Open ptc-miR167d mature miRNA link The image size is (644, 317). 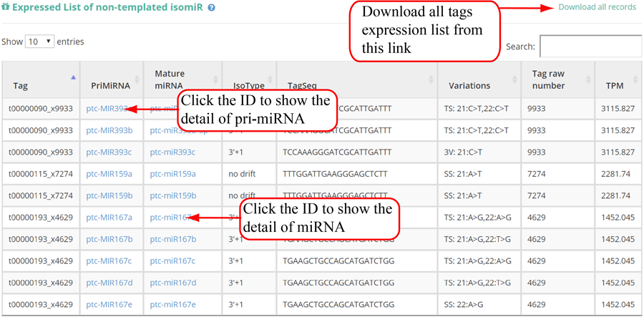click(172, 283)
